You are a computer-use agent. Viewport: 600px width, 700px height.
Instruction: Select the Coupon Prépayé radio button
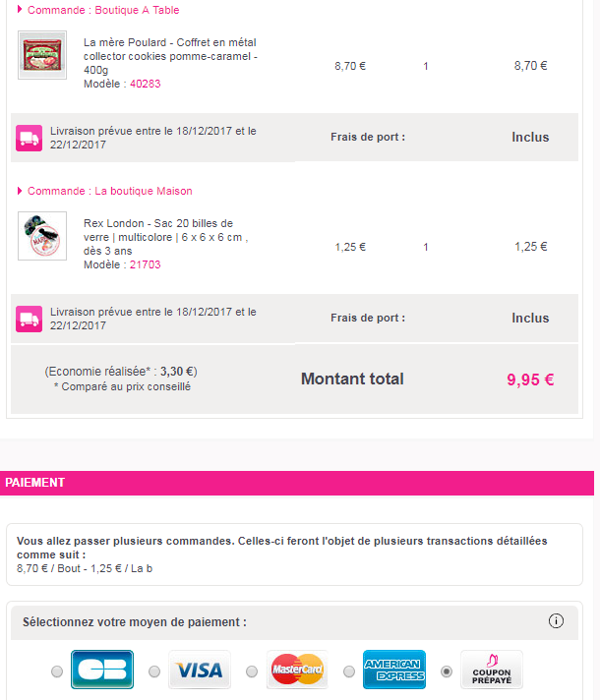coord(447,671)
